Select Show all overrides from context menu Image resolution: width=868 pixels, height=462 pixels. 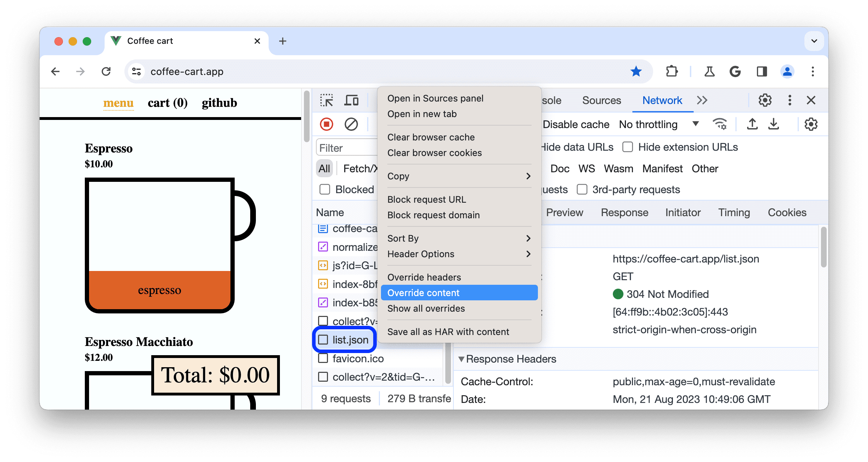point(426,308)
